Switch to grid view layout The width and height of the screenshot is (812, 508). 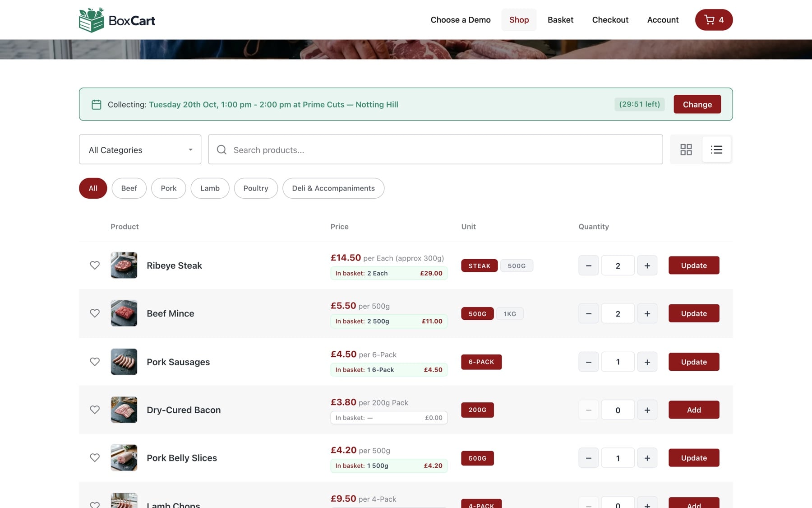[x=686, y=149]
